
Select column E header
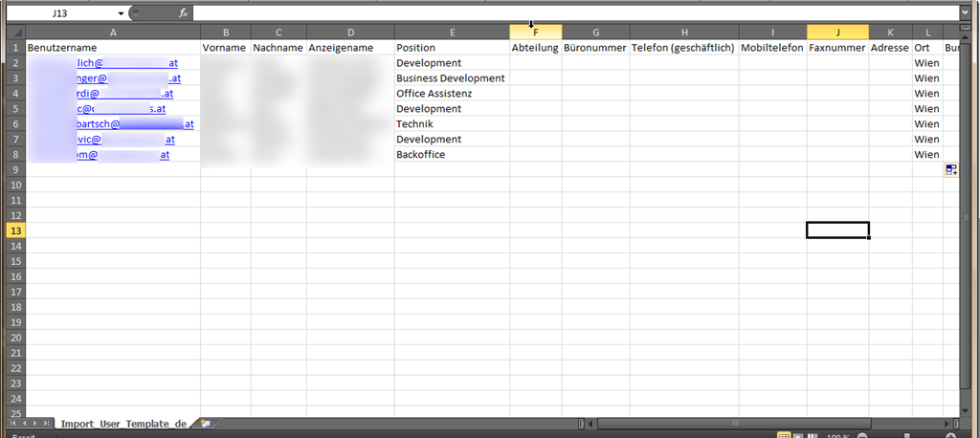tap(452, 32)
